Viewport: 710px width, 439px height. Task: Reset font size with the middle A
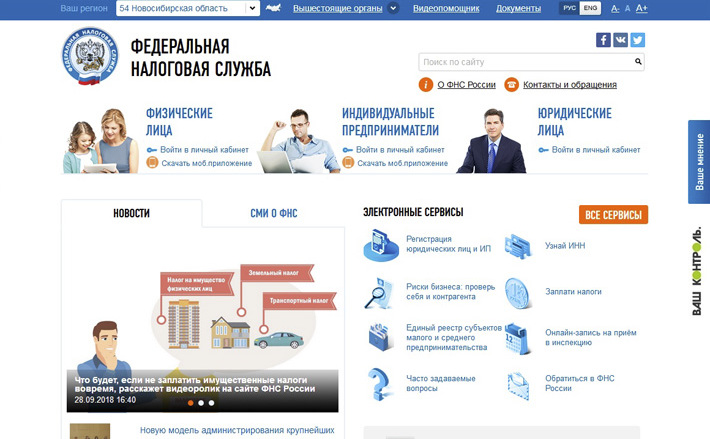point(627,9)
